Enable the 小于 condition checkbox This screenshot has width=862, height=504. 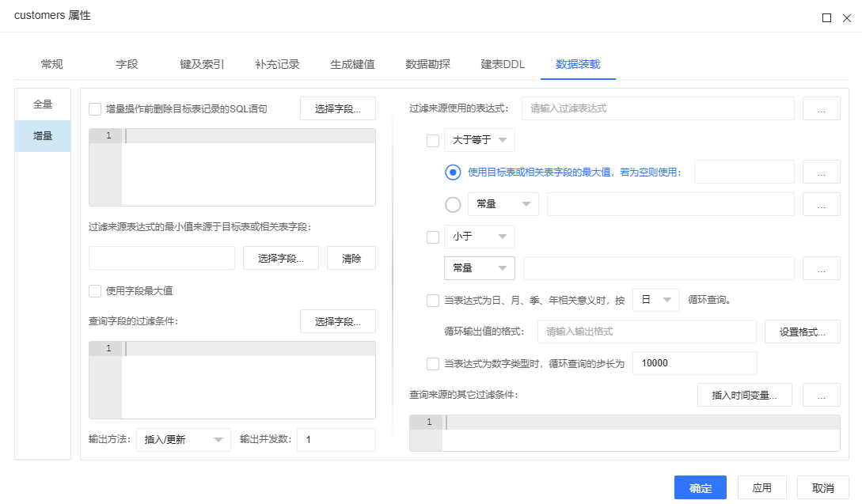(433, 237)
